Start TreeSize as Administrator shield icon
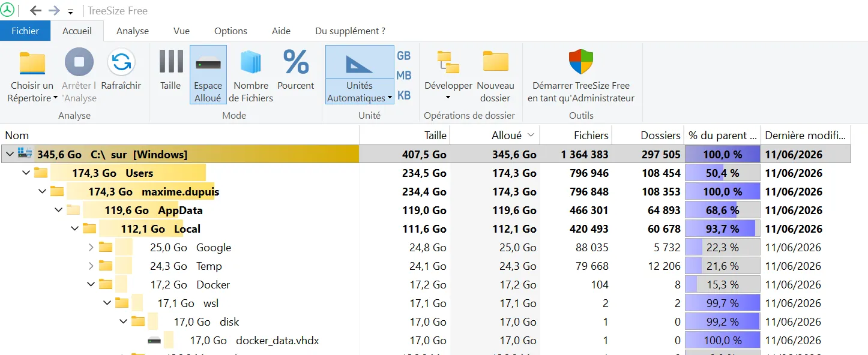 point(581,61)
